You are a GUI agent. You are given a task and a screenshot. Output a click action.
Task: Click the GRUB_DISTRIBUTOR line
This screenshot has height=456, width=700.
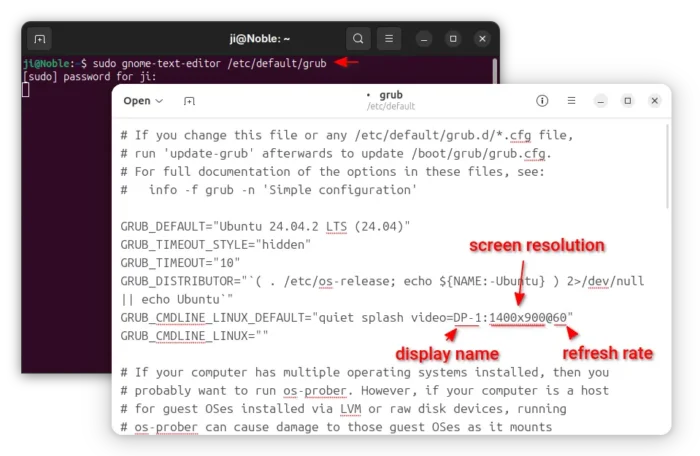[382, 281]
